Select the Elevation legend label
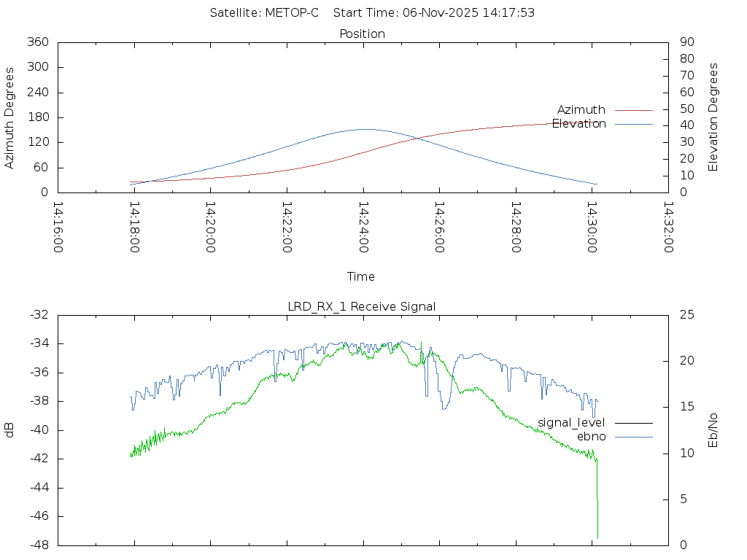The height and width of the screenshot is (560, 747). coord(578,124)
